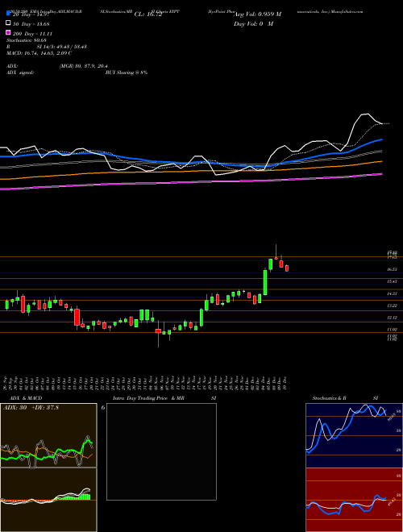Screen dimensions: 403x532
Task: Click the 15.43 price axis label
Action: click(x=393, y=281)
